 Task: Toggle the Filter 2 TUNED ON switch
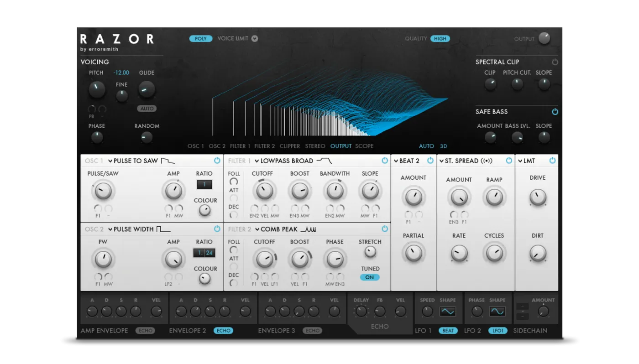click(x=370, y=277)
